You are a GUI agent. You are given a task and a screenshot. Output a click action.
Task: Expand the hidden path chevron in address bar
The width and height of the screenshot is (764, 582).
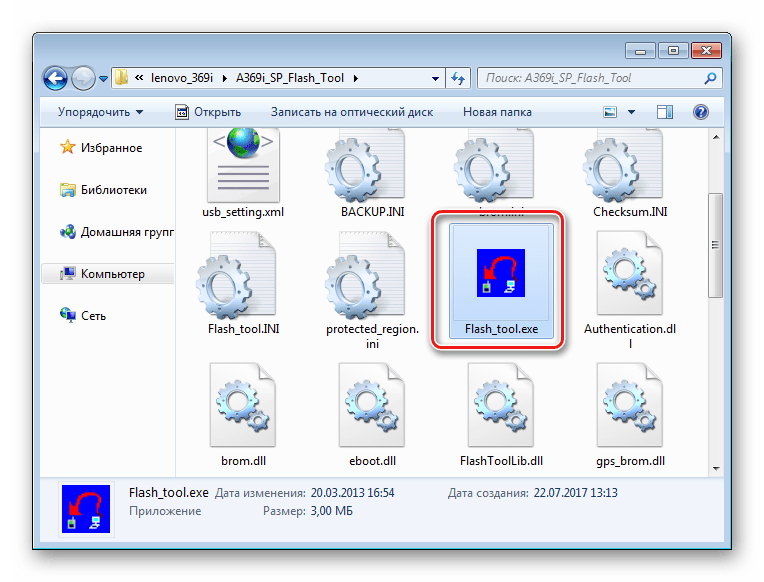tap(139, 78)
